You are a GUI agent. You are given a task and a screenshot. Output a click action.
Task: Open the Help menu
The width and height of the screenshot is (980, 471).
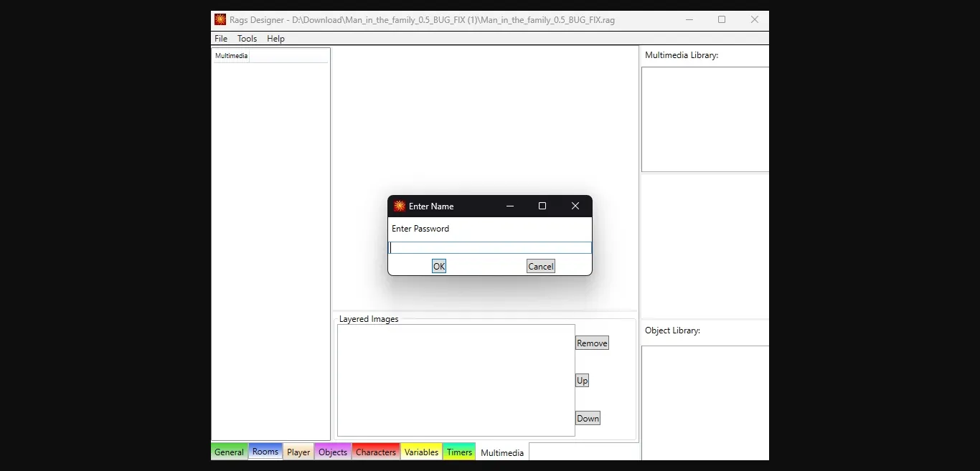275,39
